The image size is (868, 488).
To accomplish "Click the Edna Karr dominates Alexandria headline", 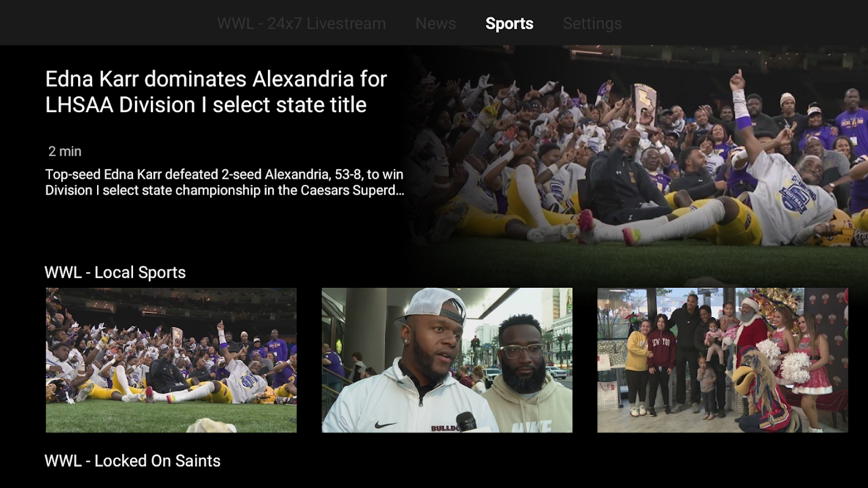I will click(216, 91).
